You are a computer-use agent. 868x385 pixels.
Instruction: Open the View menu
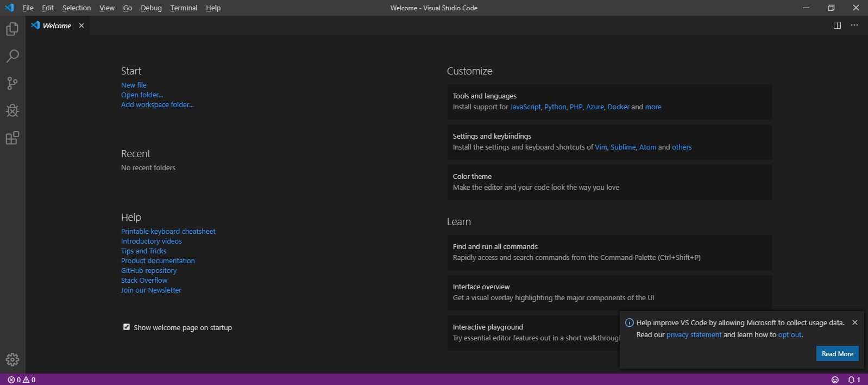click(107, 8)
